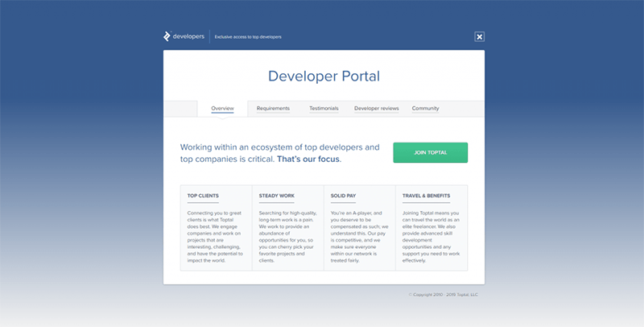
Task: Click the Toptal logo icon
Action: (x=167, y=36)
